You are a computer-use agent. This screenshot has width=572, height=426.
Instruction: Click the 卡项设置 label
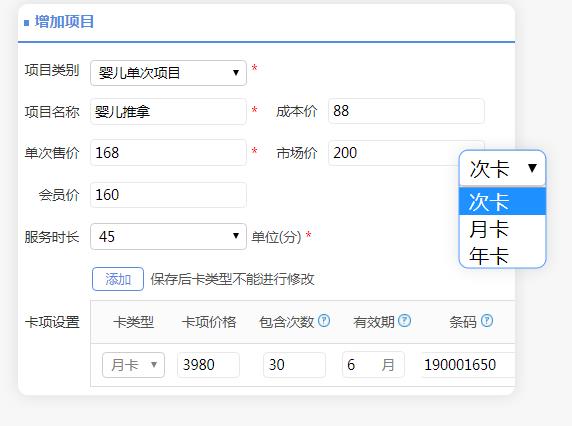point(52,322)
